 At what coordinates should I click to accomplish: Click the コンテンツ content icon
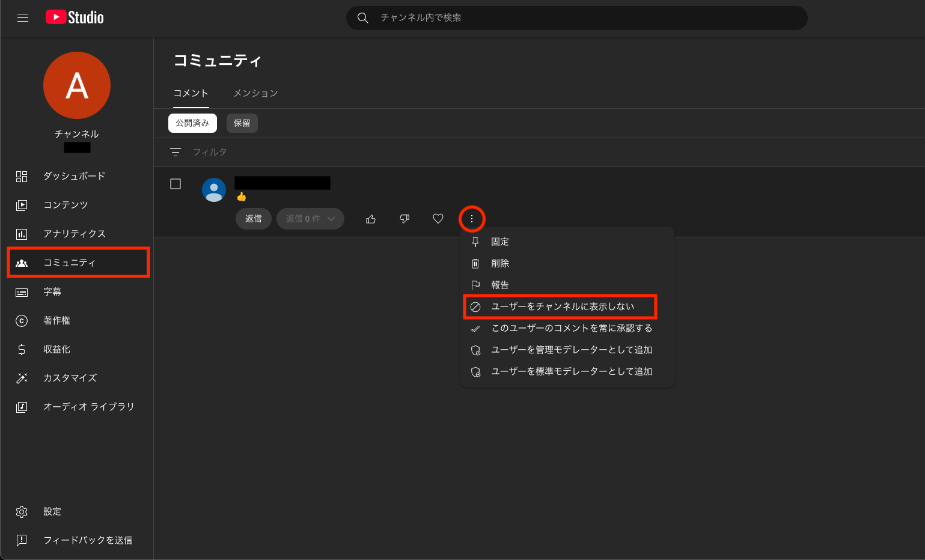point(22,205)
